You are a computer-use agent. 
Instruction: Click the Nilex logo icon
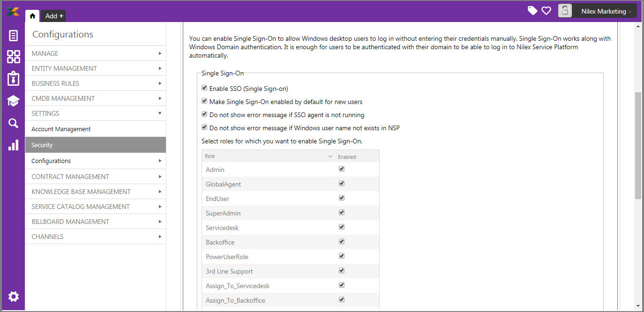13,11
